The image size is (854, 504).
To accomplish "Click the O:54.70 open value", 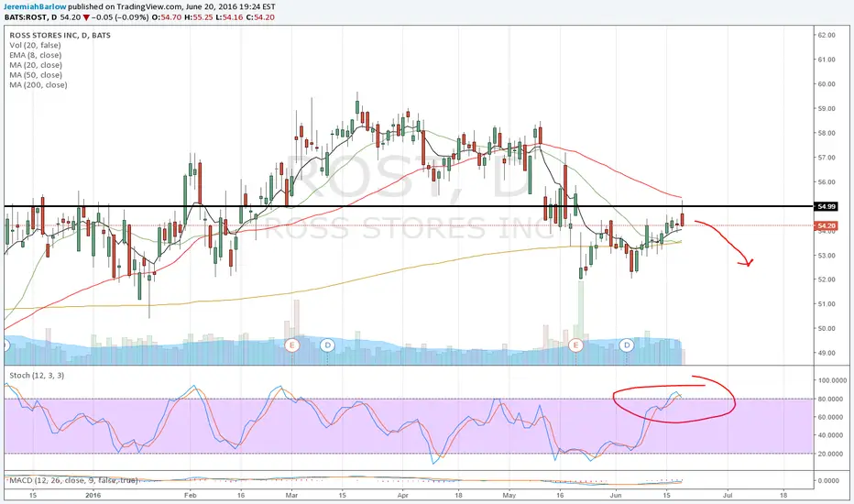I will pyautogui.click(x=167, y=17).
